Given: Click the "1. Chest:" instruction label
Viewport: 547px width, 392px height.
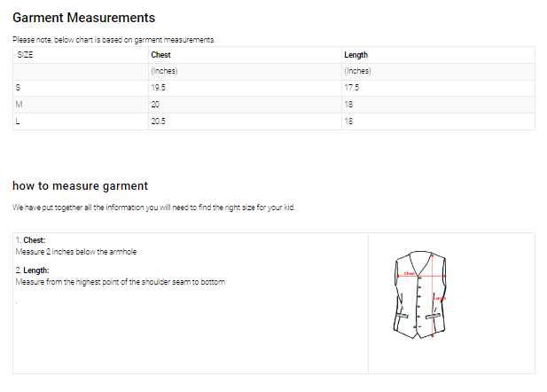Looking at the screenshot, I should 30,240.
